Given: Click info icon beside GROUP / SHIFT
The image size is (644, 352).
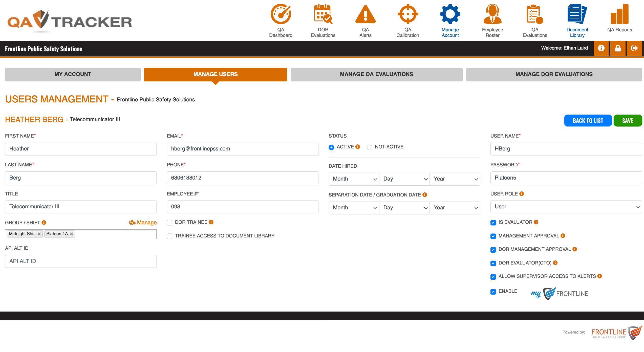Looking at the screenshot, I should 44,223.
